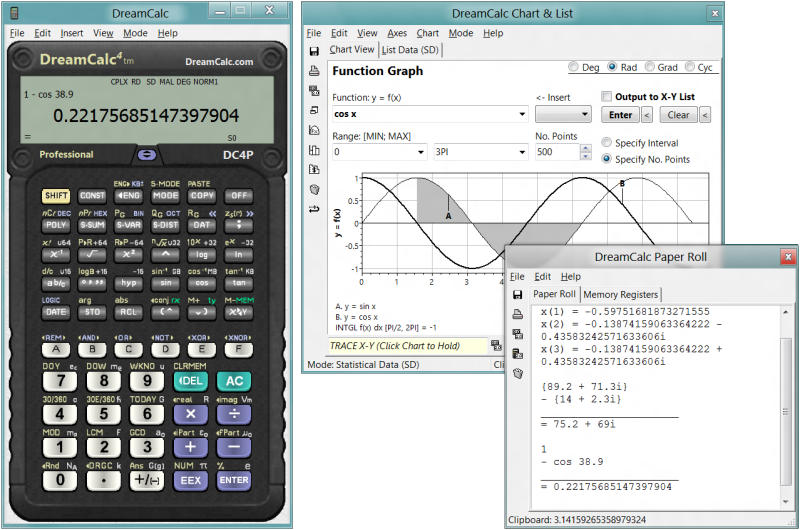The image size is (800, 530).
Task: Click the Clear button in Function Graph
Action: click(678, 115)
